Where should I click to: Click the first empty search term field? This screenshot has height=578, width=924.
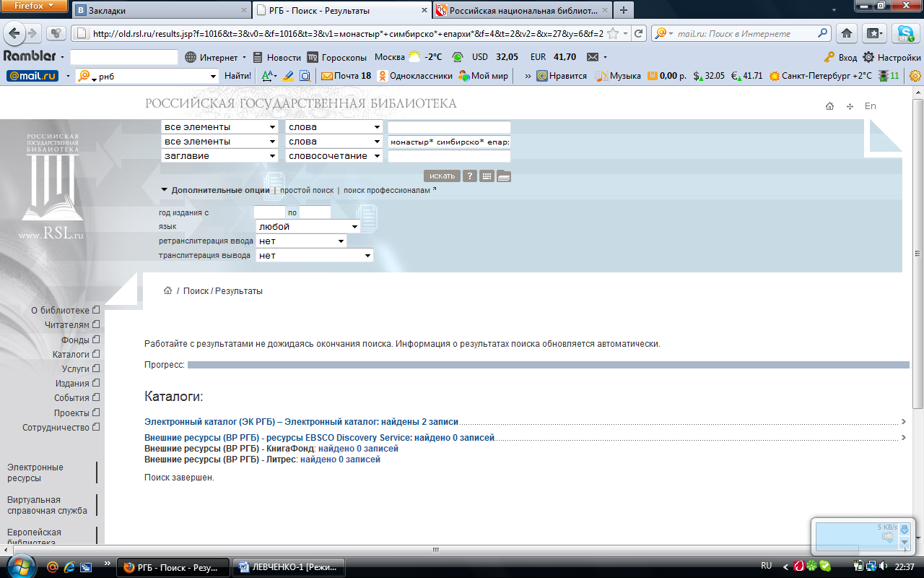(x=449, y=127)
